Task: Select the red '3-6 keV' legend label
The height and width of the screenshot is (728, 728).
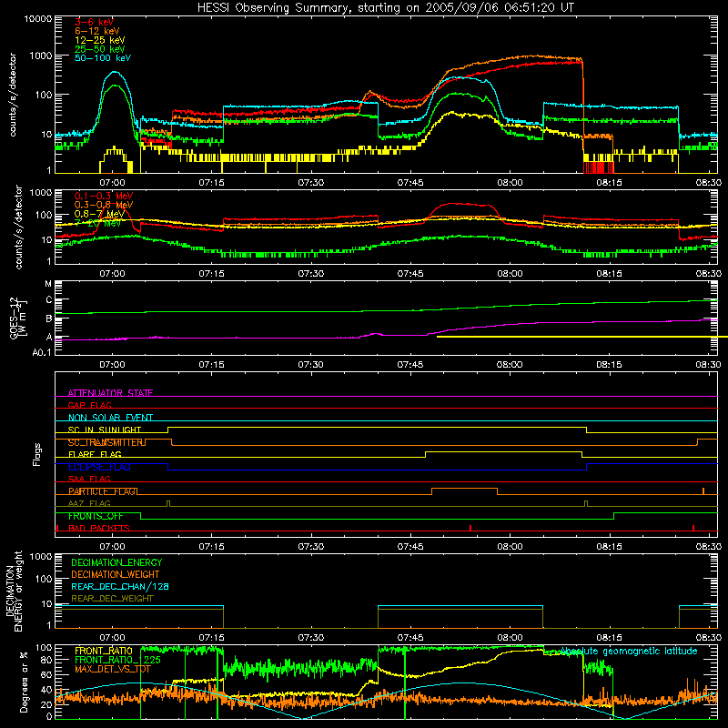Action: pyautogui.click(x=94, y=22)
